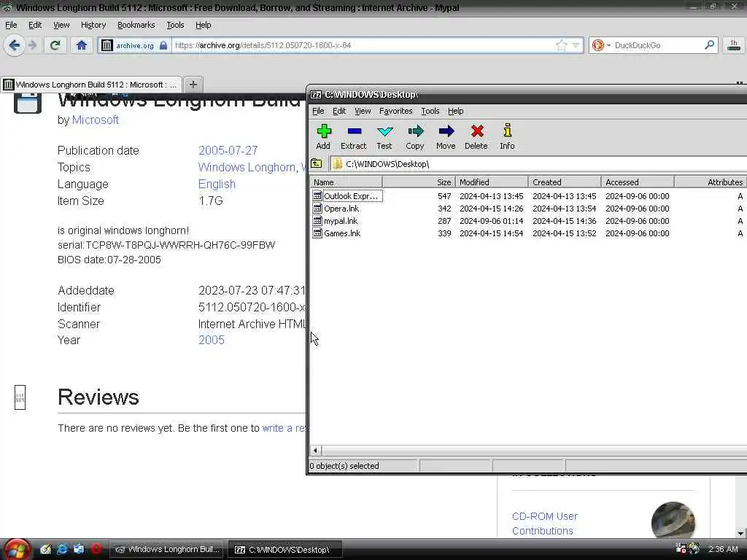The height and width of the screenshot is (560, 747).
Task: Click the 2:36 AM system clock
Action: point(723,549)
